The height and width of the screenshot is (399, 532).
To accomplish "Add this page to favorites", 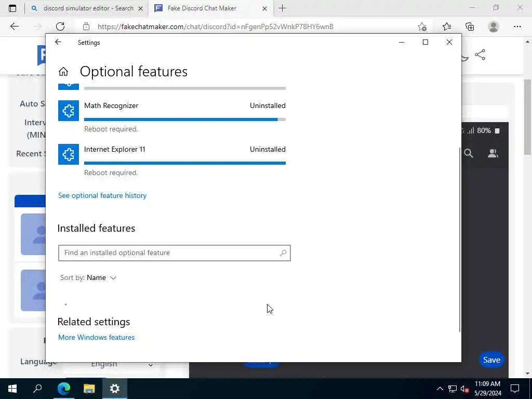I will pos(422,26).
